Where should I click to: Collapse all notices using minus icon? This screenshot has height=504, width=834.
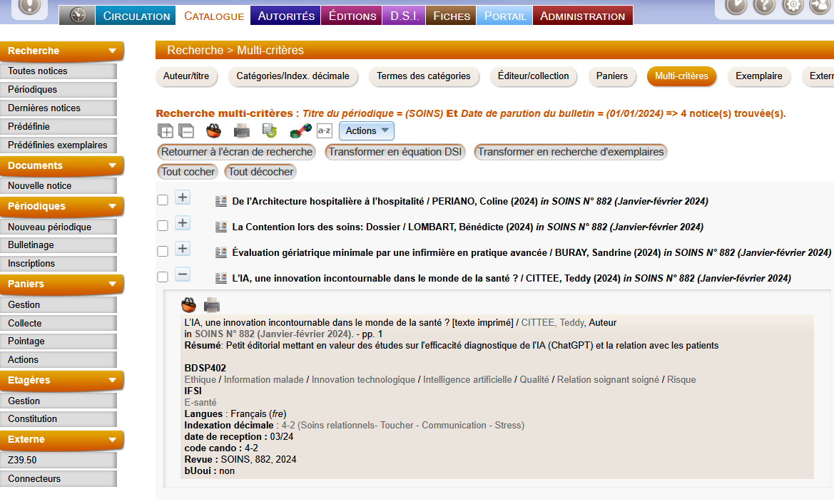pos(186,131)
